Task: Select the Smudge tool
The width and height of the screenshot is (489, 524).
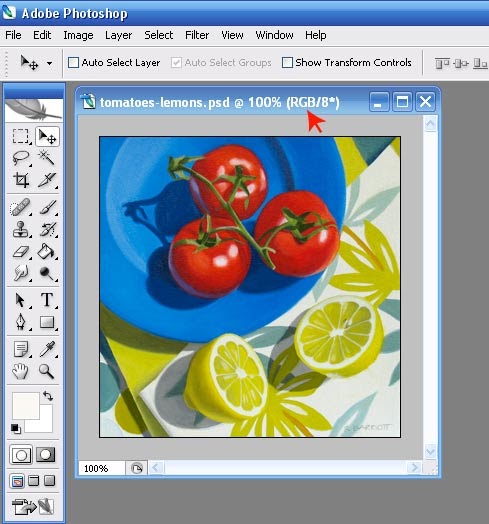Action: tap(21, 273)
